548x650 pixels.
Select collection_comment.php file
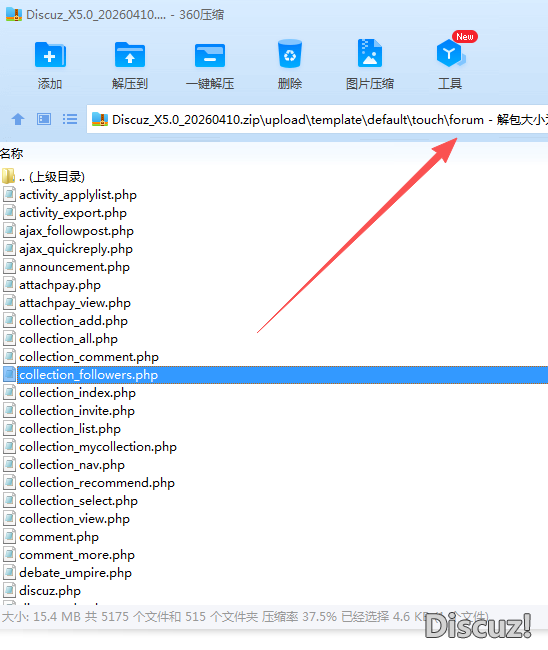(89, 357)
